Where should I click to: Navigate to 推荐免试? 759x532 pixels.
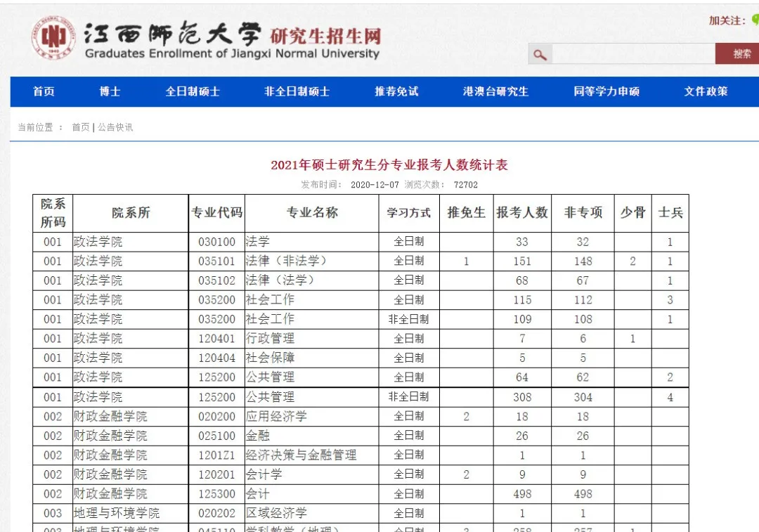(x=396, y=91)
